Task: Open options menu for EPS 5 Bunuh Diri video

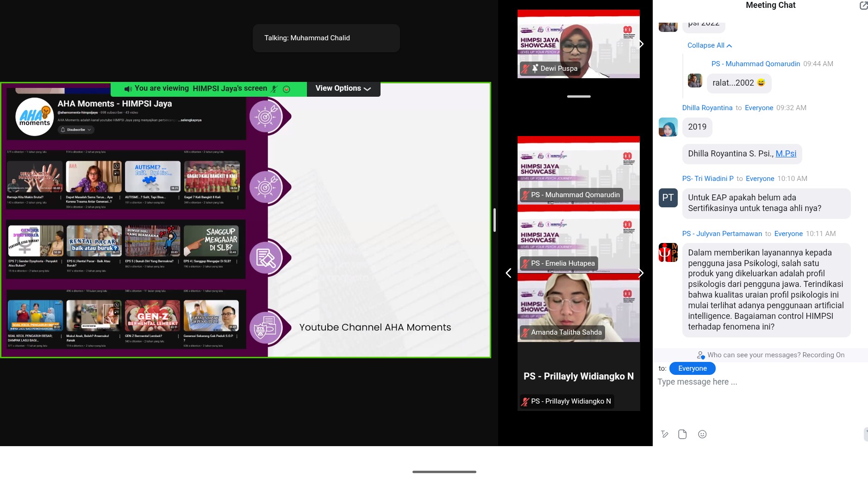Action: [179, 261]
